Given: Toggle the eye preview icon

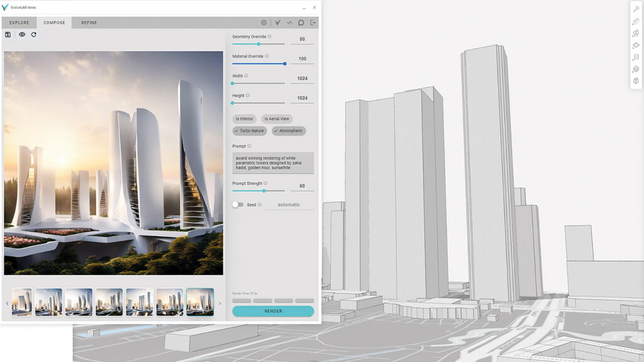Looking at the screenshot, I should pyautogui.click(x=22, y=35).
